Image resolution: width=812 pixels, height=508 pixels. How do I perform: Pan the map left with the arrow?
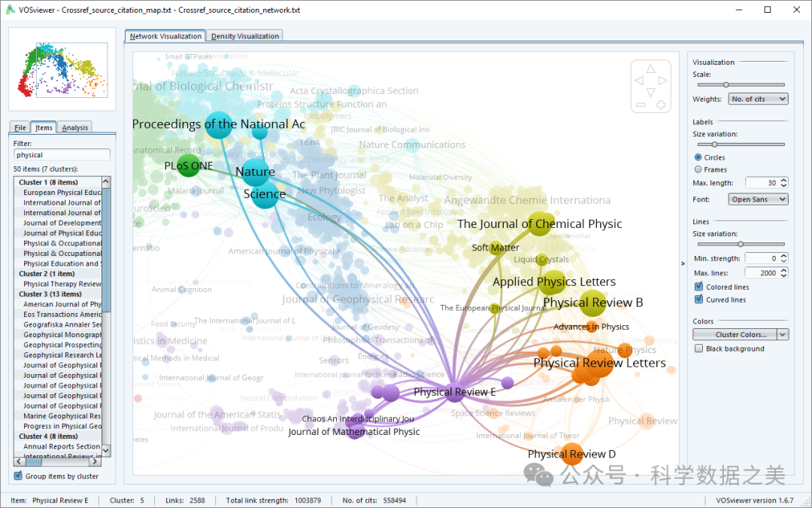click(x=639, y=81)
